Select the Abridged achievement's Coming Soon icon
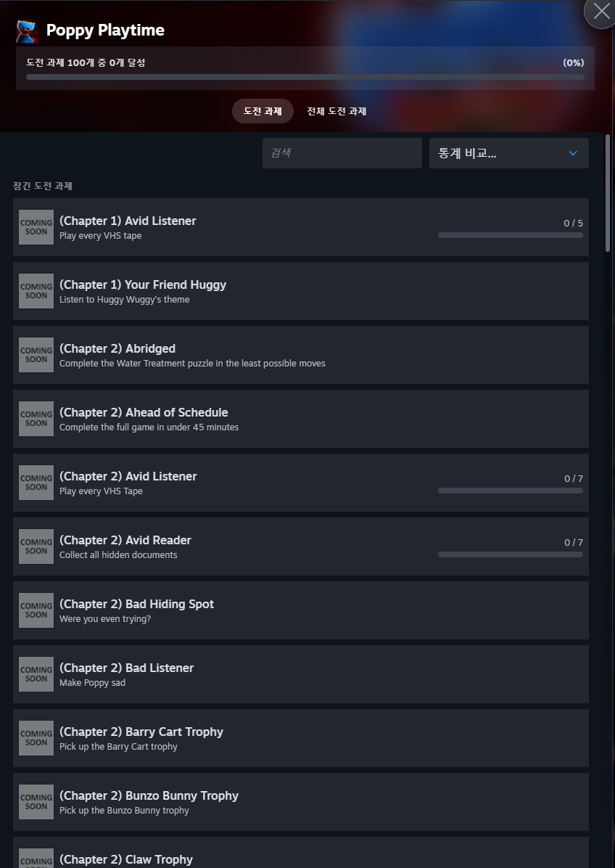This screenshot has width=615, height=868. coord(36,355)
